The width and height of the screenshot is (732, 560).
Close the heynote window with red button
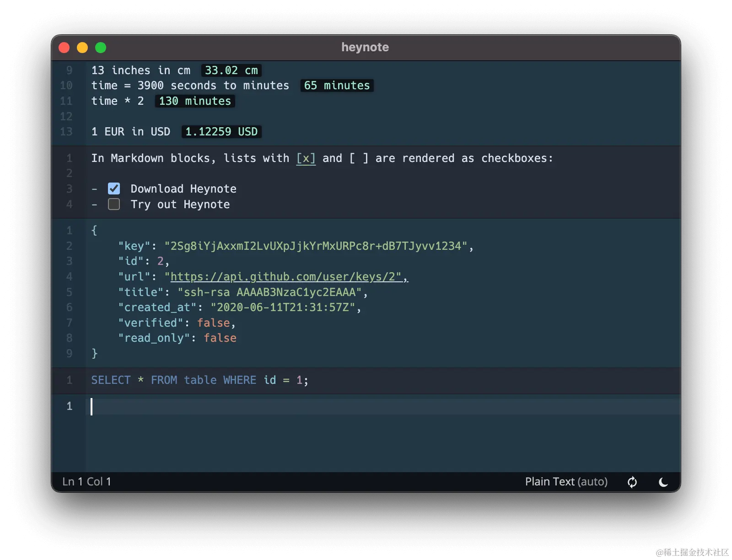(x=65, y=48)
